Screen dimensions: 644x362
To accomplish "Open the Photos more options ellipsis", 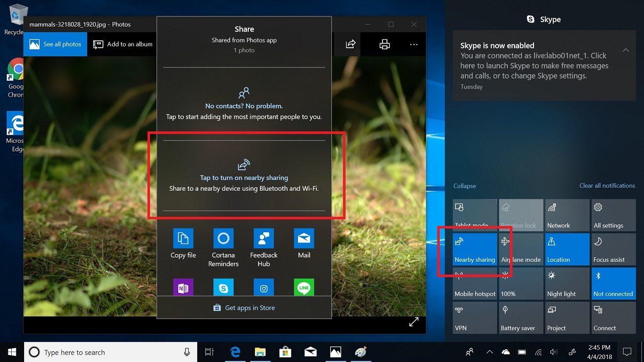I will 414,44.
